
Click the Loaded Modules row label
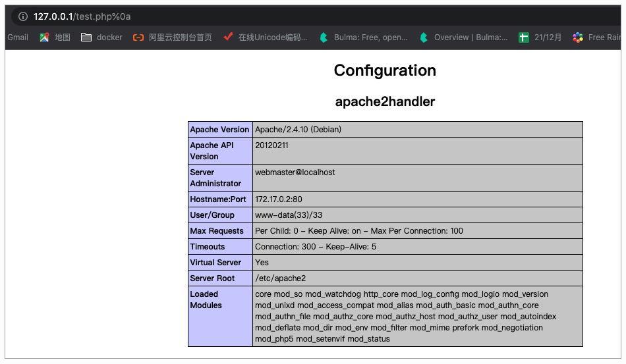pos(206,299)
